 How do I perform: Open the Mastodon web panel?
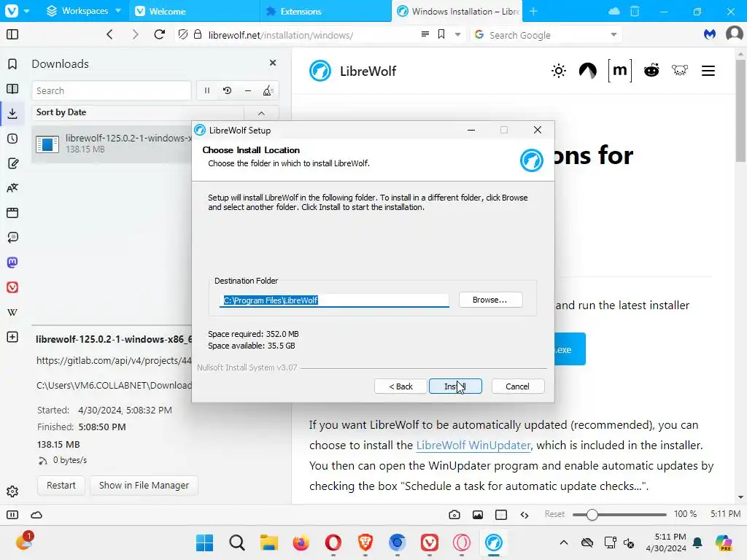[12, 262]
